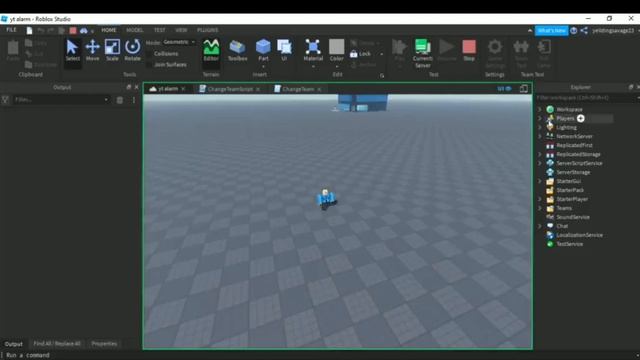Toggle the output filter funnel icon
640x360 pixels.
tap(5, 100)
